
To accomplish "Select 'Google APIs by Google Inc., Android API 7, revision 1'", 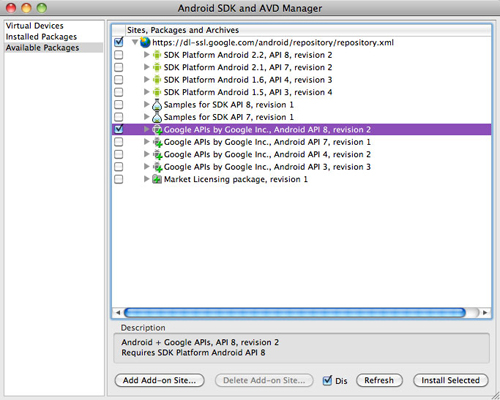I will [x=267, y=142].
